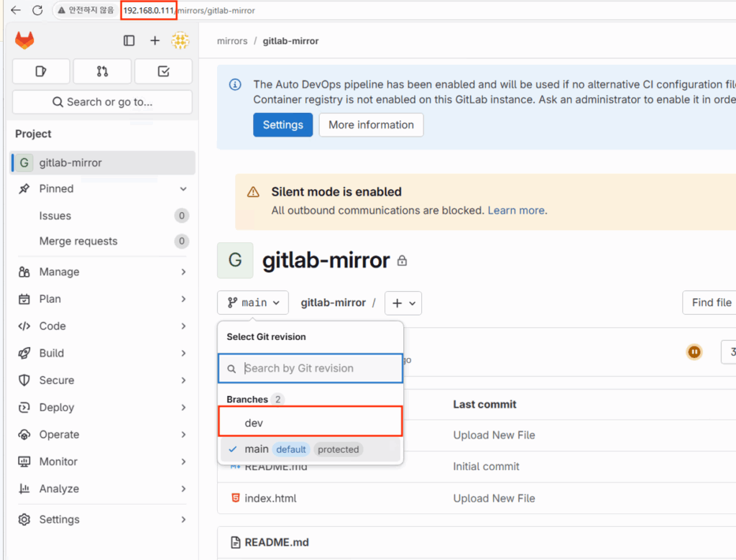Click the Manage group icon in sidebar

[24, 272]
